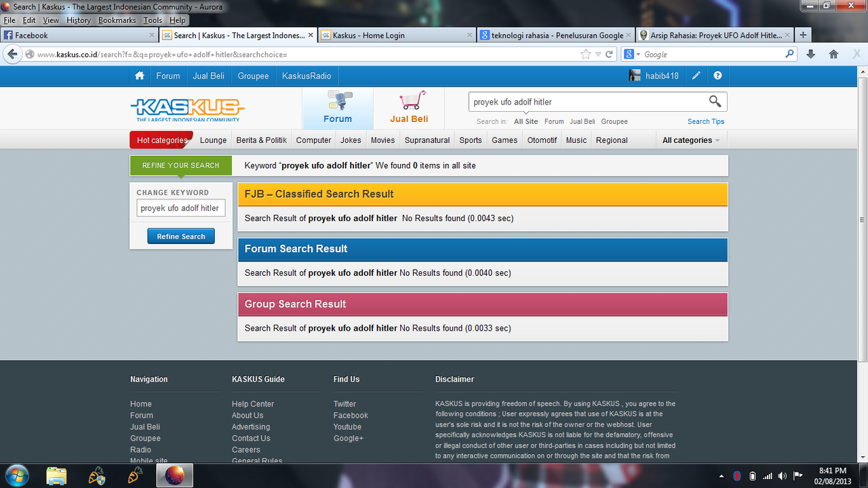
Task: Click the taskbar clock 8:41 PM
Action: click(x=832, y=470)
